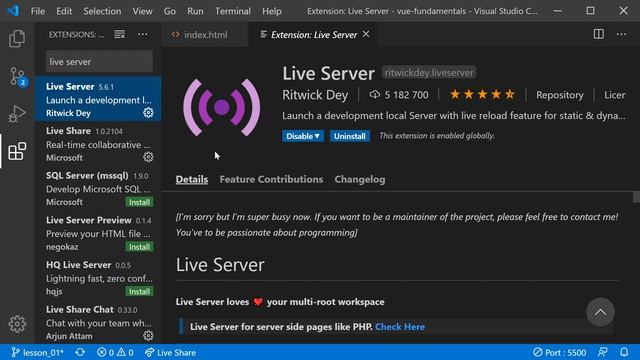Open problems panel from errors and warnings count

pos(116,352)
